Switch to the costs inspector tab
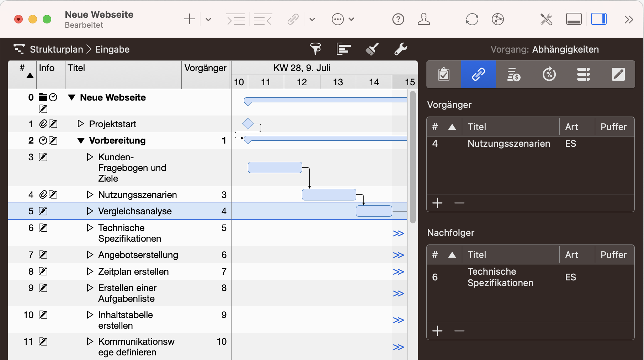Viewport: 644px width, 360px height. click(513, 74)
